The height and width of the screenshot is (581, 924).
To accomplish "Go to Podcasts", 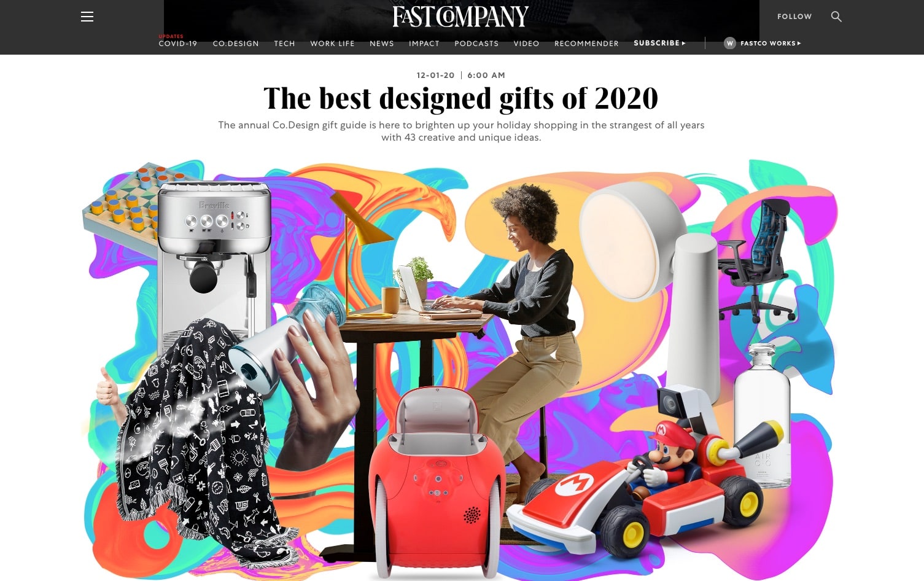I will coord(476,44).
